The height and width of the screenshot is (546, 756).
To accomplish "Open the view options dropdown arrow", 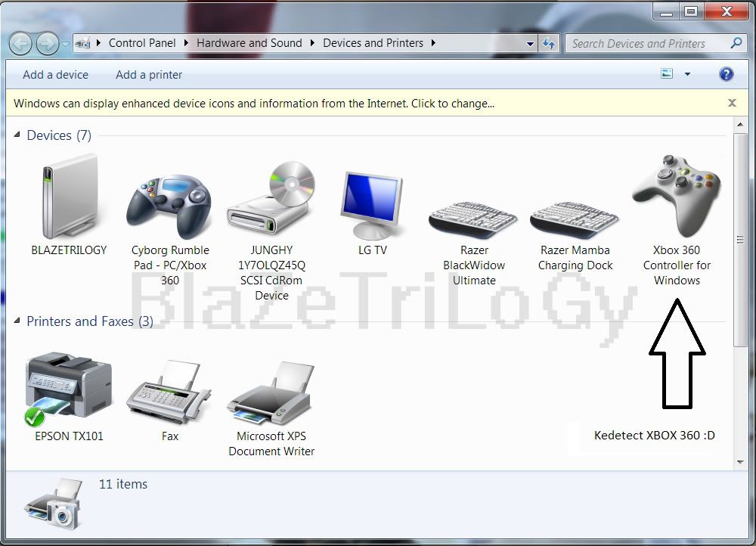I will 687,74.
